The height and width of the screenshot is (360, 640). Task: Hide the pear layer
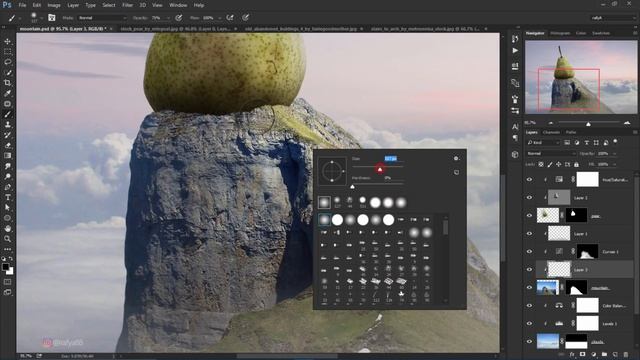[x=529, y=216]
